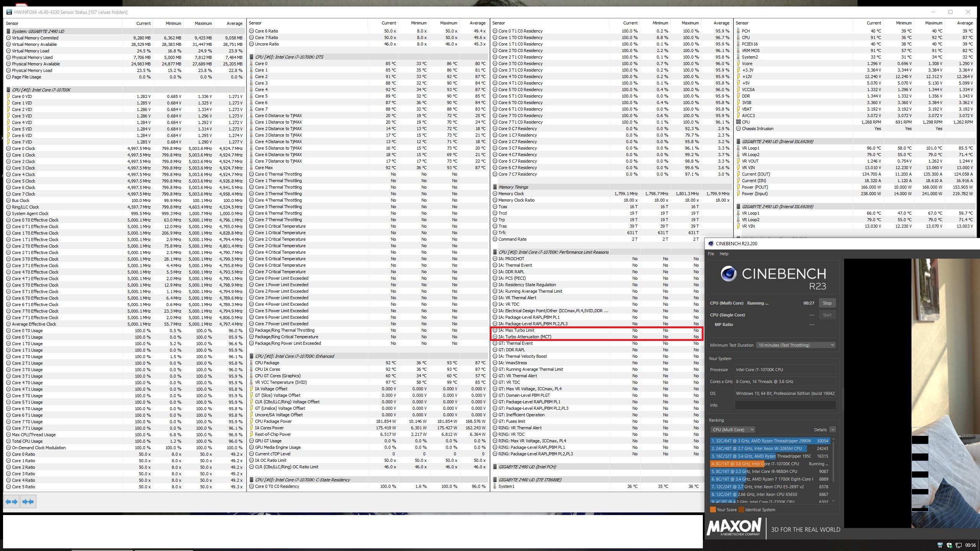Click the lightning icon beside Core 0 VID
Screen dimensions: 980x551
[x=8, y=96]
